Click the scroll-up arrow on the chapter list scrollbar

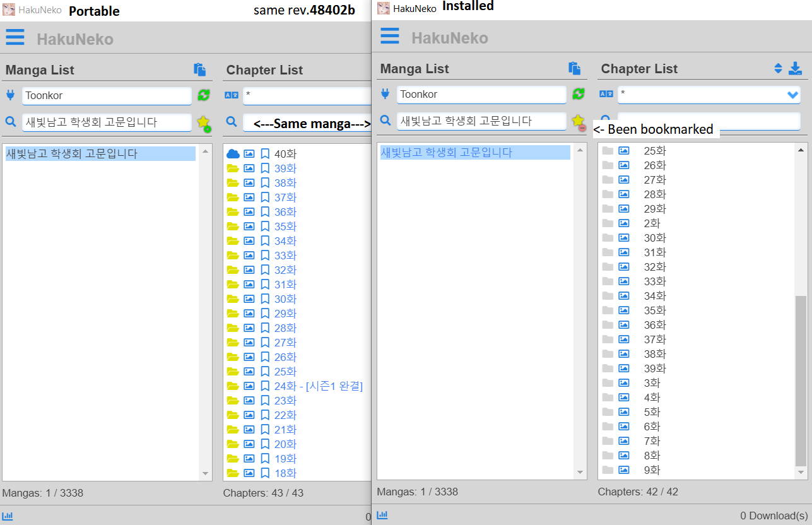[802, 150]
